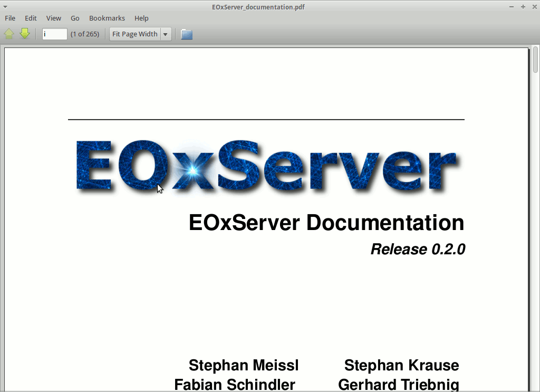540x392 pixels.
Task: Click author name "Stephan Krause"
Action: [401, 365]
